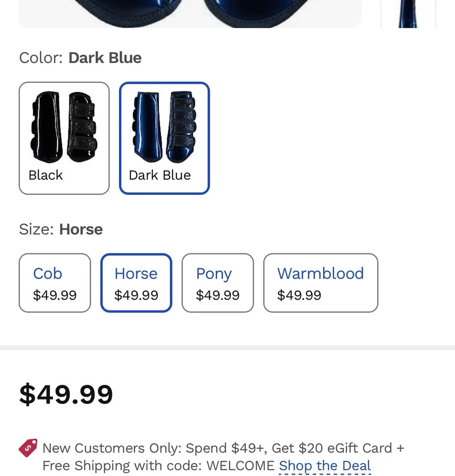
Task: Click the Color: Dark Blue label
Action: pos(80,58)
